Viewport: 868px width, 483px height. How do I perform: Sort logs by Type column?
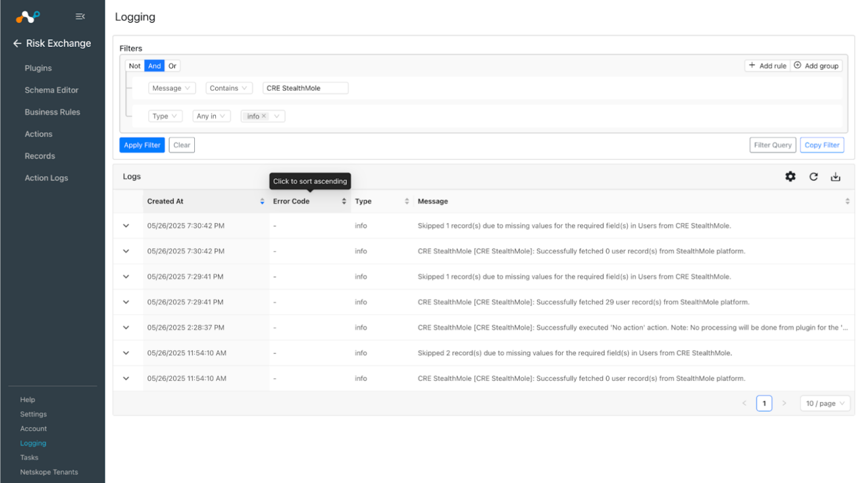(x=407, y=201)
